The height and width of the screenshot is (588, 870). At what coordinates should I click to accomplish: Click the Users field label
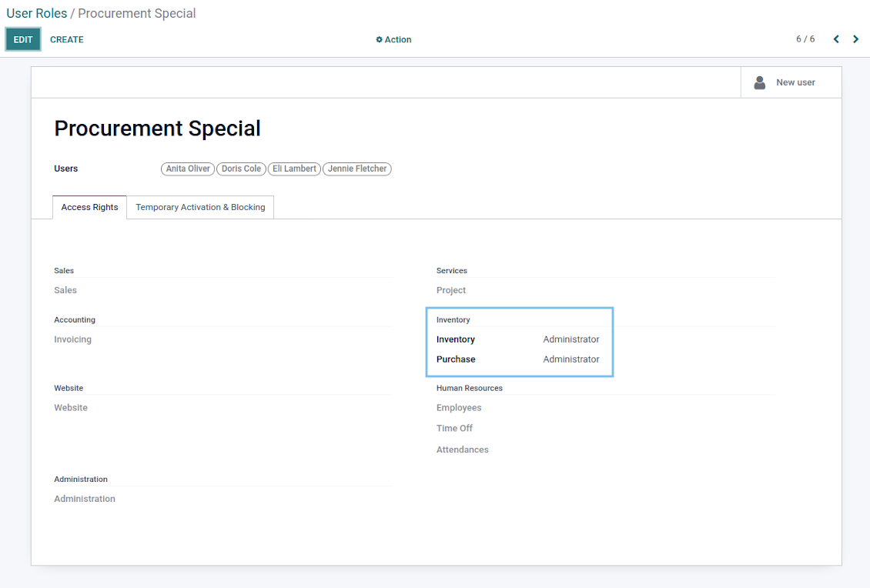66,169
